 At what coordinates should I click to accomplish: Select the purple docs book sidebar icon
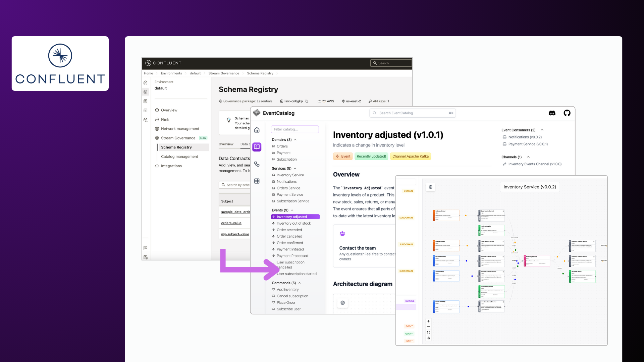point(257,147)
